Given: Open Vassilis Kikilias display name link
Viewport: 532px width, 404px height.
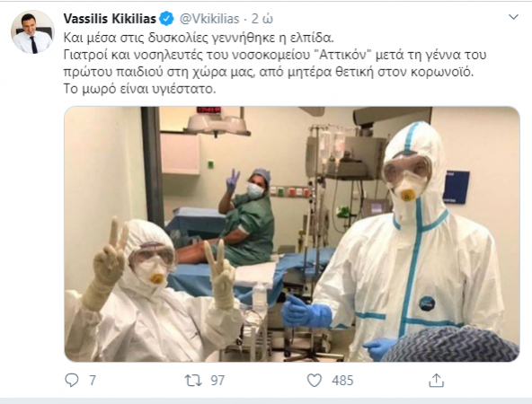Looking at the screenshot, I should [110, 19].
